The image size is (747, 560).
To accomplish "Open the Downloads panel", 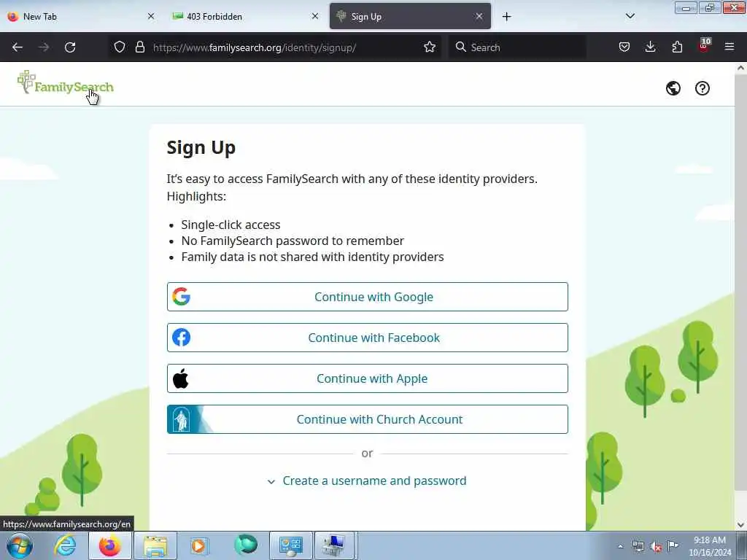I will 650,47.
